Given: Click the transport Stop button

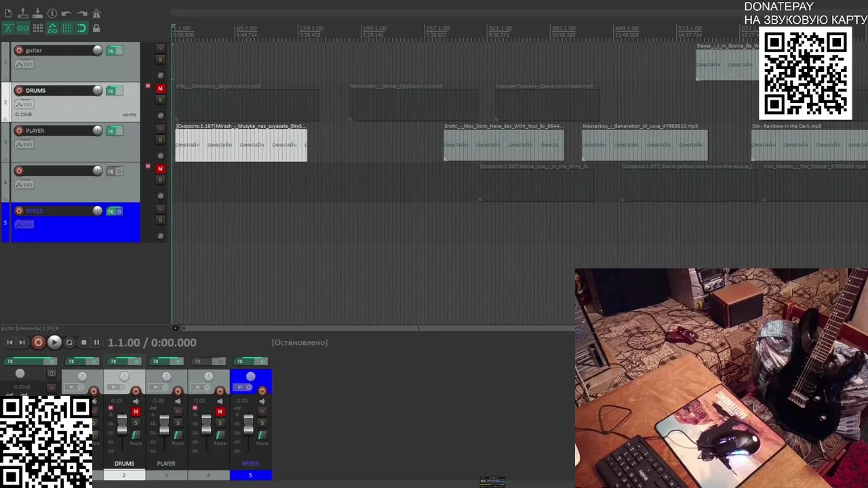Looking at the screenshot, I should [x=83, y=343].
